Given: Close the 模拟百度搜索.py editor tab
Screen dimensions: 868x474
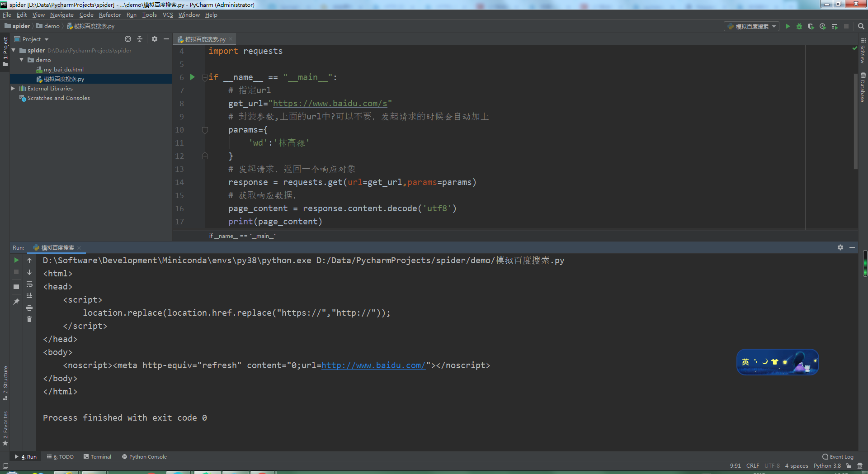Looking at the screenshot, I should click(x=231, y=39).
